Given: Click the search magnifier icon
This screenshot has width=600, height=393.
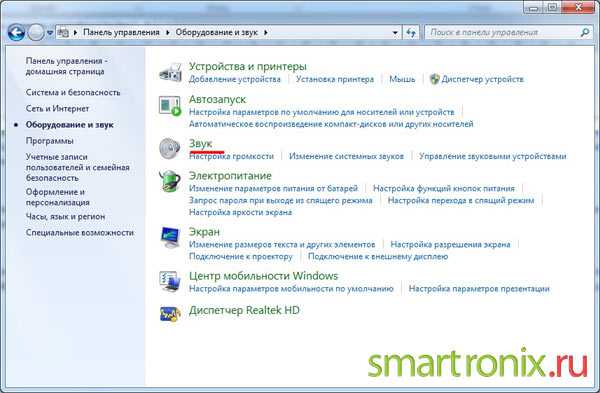Looking at the screenshot, I should click(x=585, y=33).
